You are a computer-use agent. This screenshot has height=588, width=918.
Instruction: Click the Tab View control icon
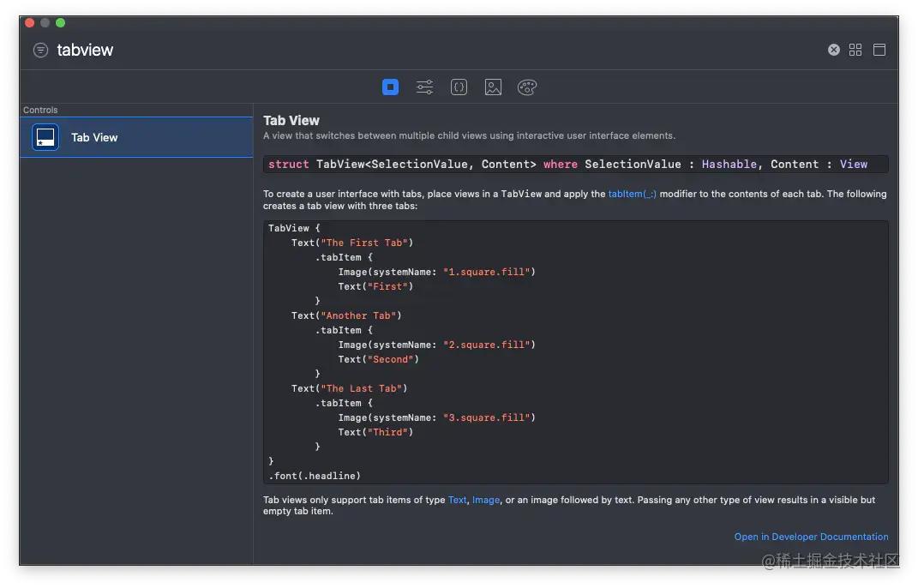[x=45, y=138]
